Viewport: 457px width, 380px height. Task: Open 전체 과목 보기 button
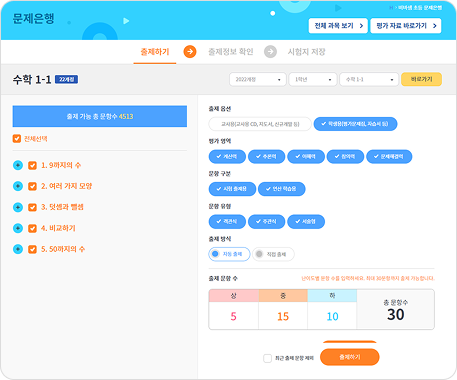coord(338,26)
